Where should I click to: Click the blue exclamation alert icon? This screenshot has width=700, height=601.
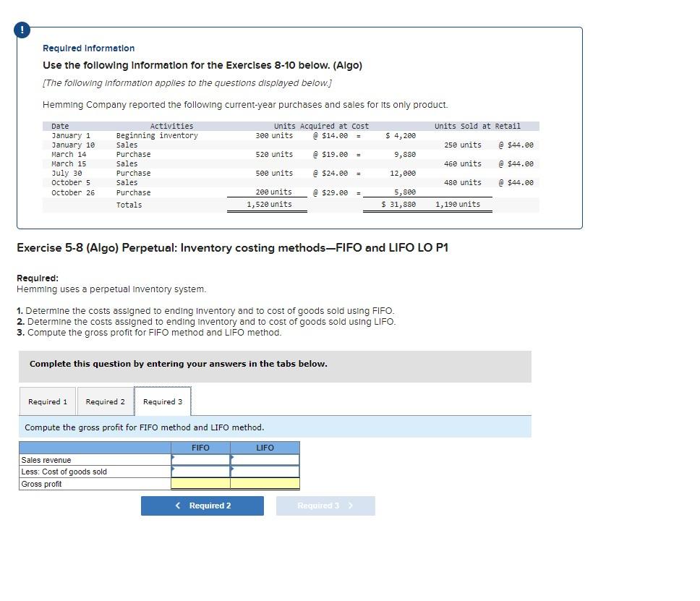pos(22,30)
